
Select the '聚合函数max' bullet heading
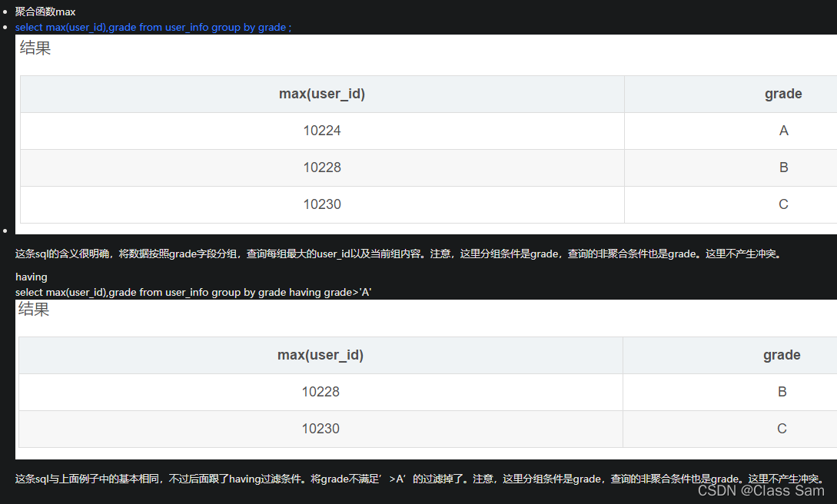point(45,12)
